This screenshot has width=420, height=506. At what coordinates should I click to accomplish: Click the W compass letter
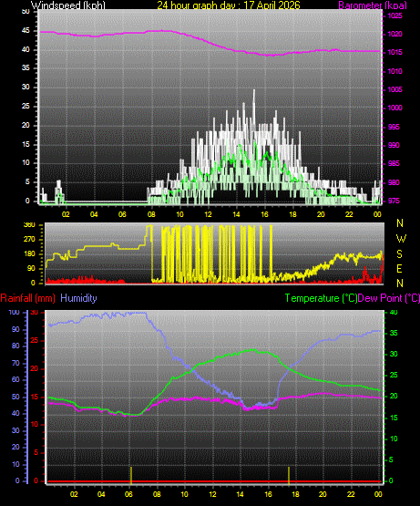click(401, 239)
